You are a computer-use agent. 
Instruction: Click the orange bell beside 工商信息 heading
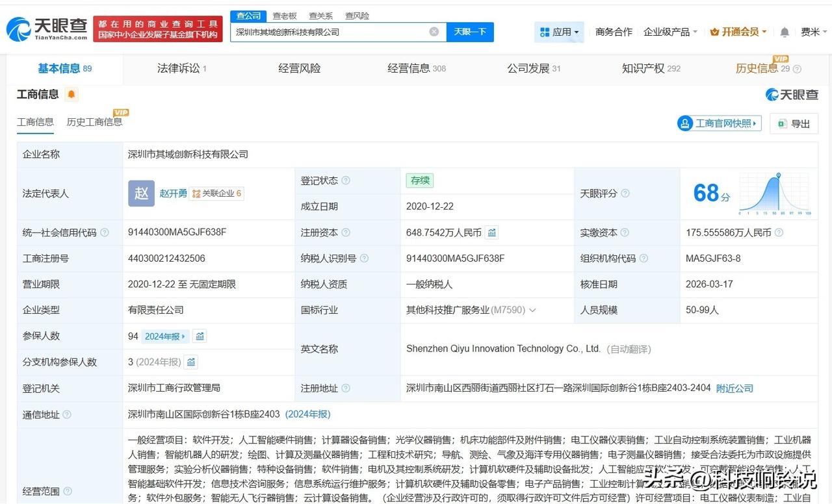coord(71,94)
